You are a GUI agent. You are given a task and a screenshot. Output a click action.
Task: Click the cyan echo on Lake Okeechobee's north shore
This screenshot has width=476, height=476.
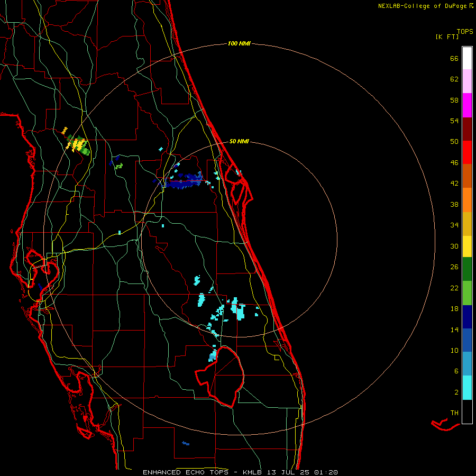(x=213, y=355)
